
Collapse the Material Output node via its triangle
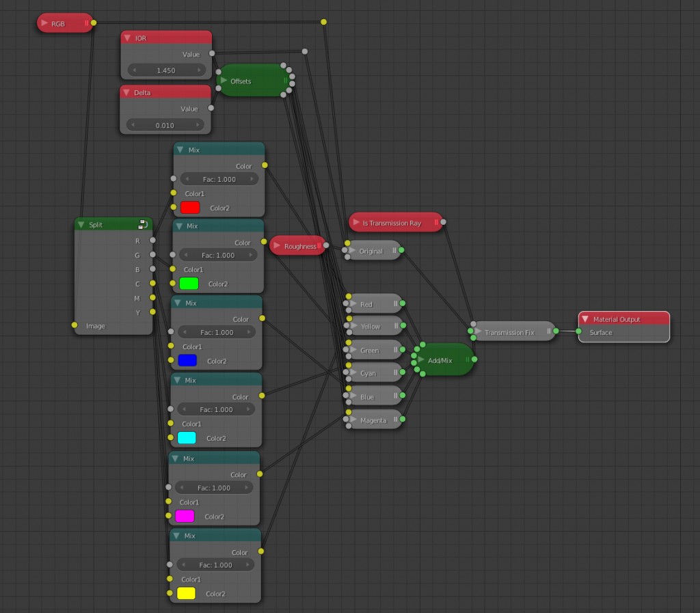pos(585,318)
